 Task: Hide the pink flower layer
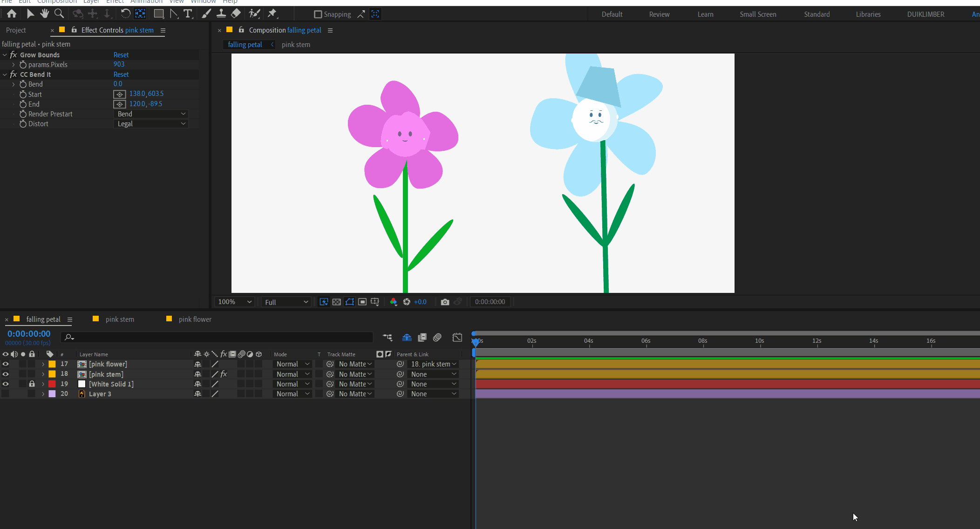pyautogui.click(x=6, y=364)
